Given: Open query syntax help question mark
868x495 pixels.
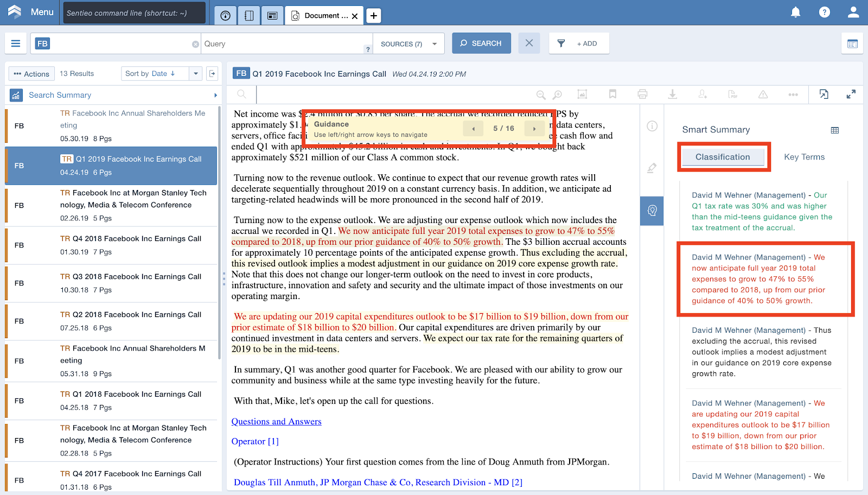Looking at the screenshot, I should click(368, 49).
